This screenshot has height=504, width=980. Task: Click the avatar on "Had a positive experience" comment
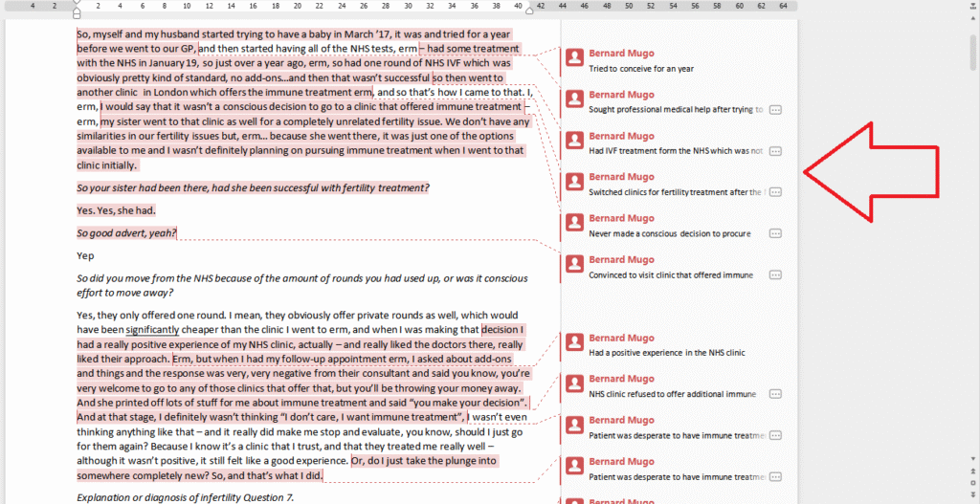click(574, 343)
